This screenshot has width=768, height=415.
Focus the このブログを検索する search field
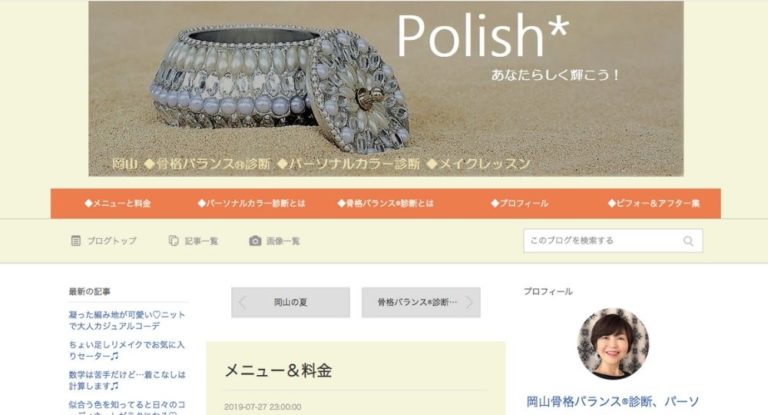click(x=613, y=241)
